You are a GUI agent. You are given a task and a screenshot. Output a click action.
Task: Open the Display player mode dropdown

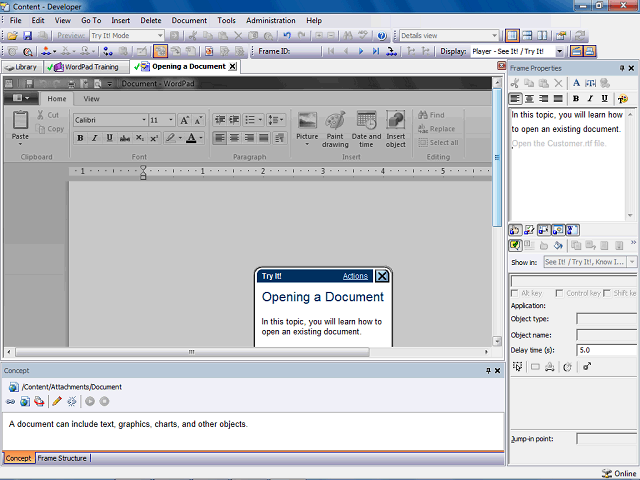point(560,51)
